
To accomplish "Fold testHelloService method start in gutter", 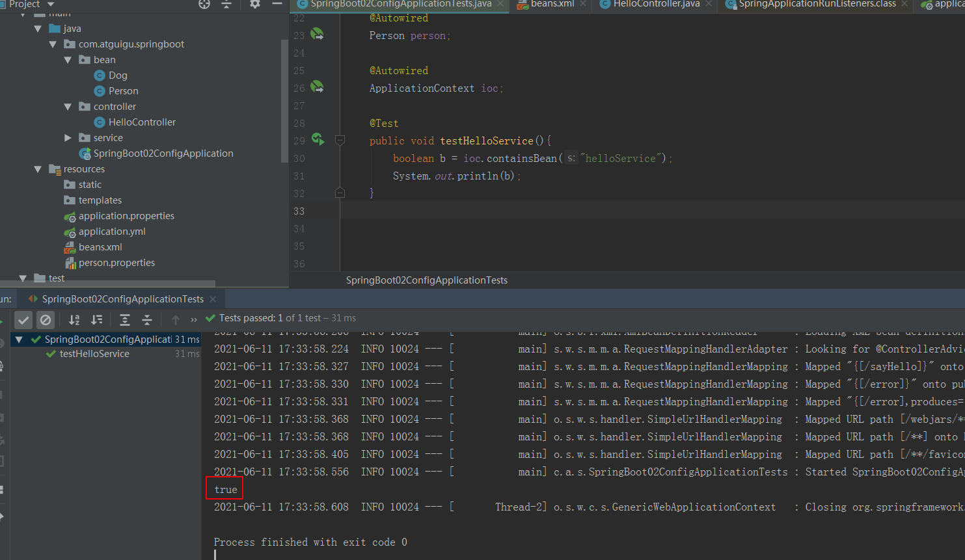I will pos(340,140).
